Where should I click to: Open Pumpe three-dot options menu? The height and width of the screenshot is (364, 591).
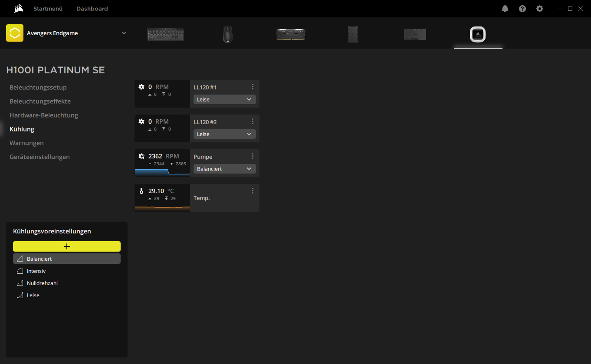click(x=253, y=156)
